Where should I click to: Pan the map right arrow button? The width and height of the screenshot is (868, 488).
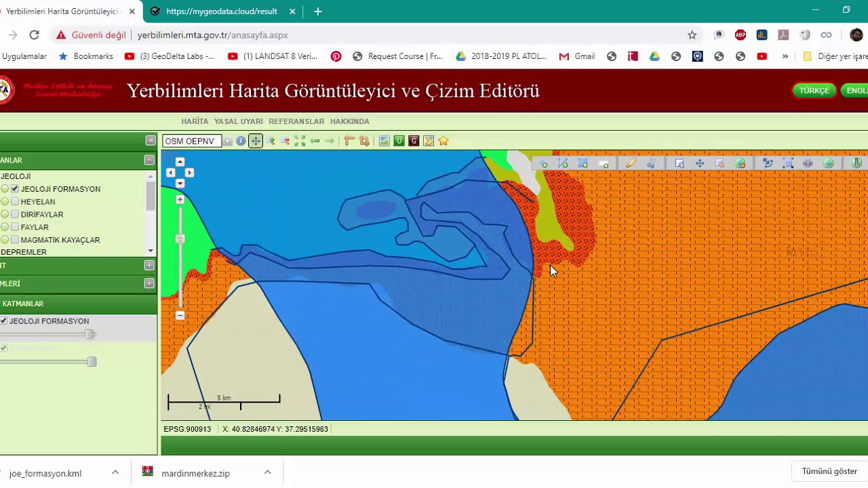point(189,173)
